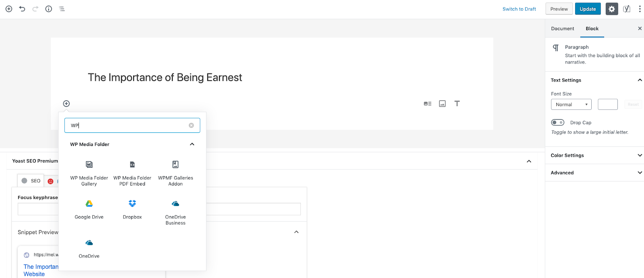
Task: Toggle the Drop Cap switch
Action: (x=557, y=123)
